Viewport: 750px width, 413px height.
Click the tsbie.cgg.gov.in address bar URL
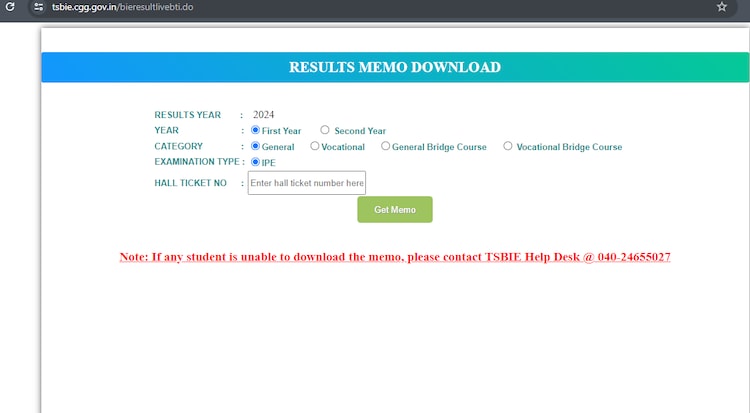pyautogui.click(x=122, y=7)
